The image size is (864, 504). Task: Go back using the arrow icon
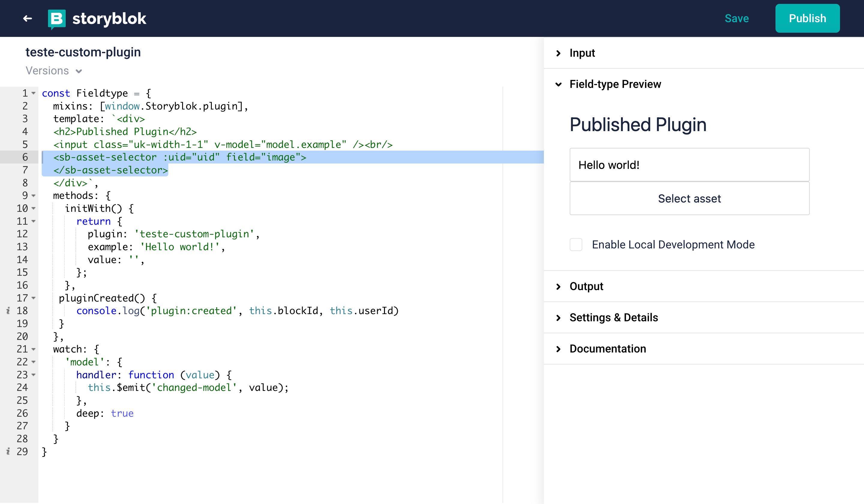(x=27, y=19)
